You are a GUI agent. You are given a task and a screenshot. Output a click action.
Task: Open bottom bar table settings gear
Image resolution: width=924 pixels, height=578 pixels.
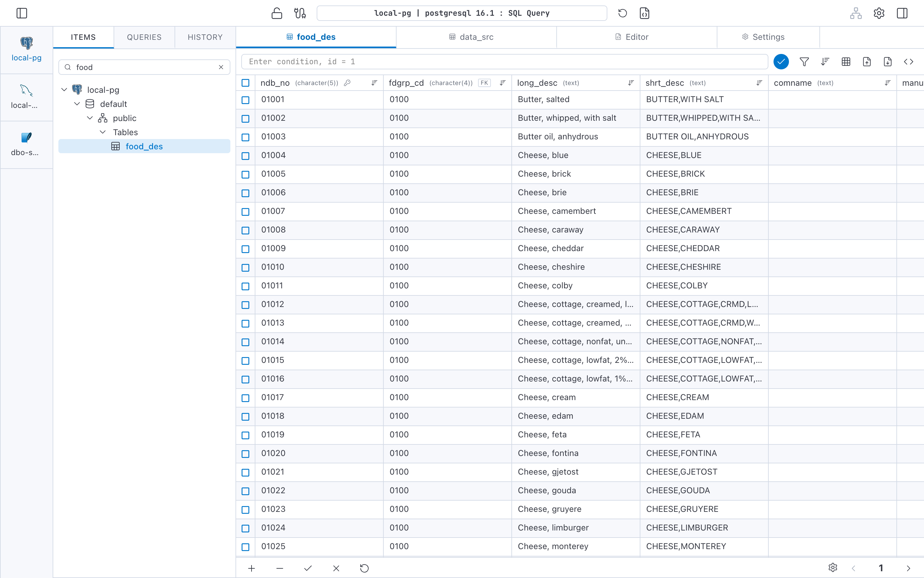[x=833, y=568]
